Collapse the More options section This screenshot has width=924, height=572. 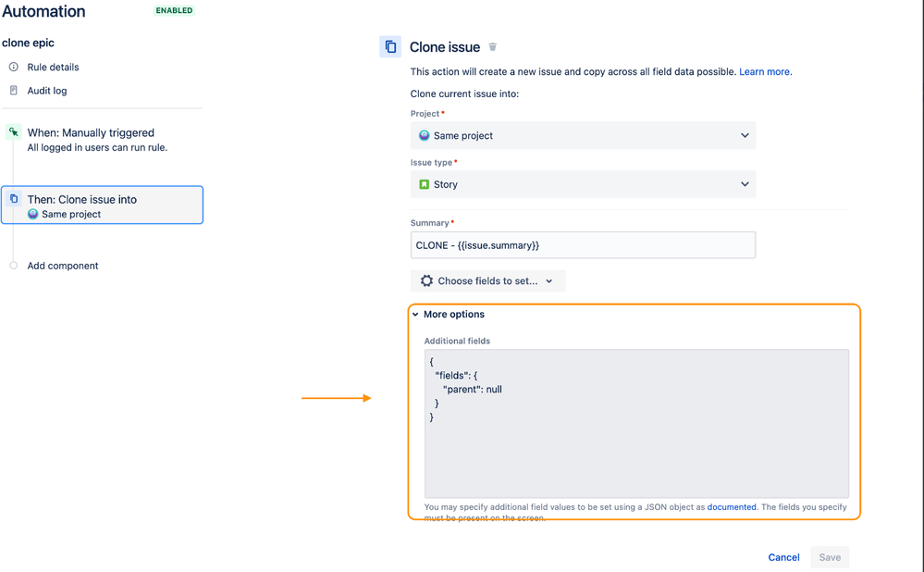click(x=449, y=315)
